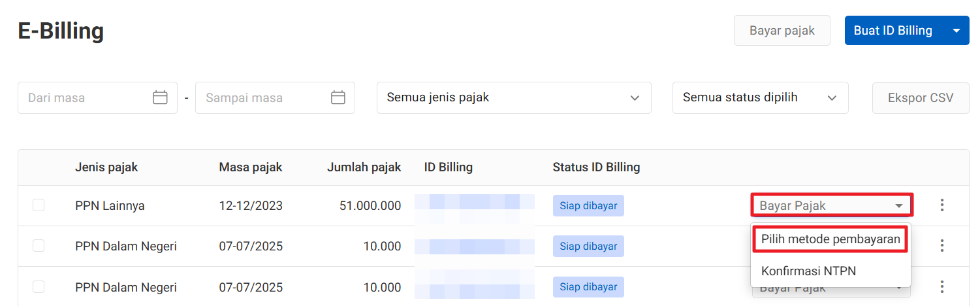Click the Buat ID Billing button
This screenshot has width=980, height=306.
(x=893, y=31)
